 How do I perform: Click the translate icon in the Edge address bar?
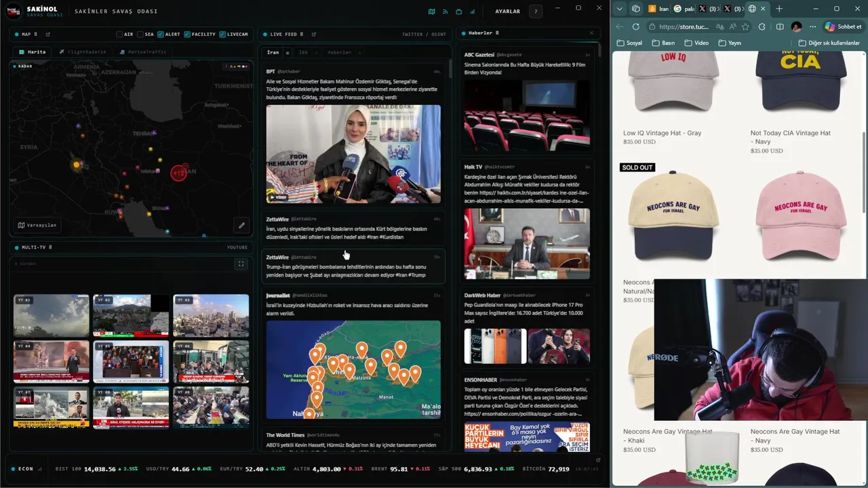tap(719, 26)
